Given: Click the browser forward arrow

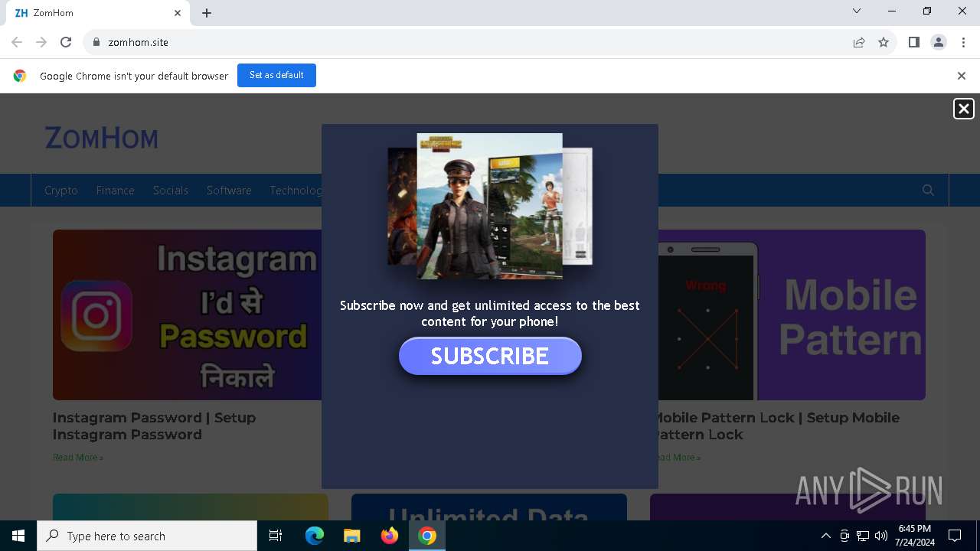Looking at the screenshot, I should 41,42.
